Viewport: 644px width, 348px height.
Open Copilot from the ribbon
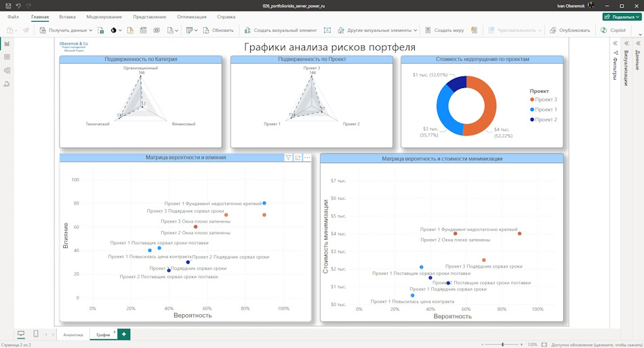pyautogui.click(x=613, y=30)
